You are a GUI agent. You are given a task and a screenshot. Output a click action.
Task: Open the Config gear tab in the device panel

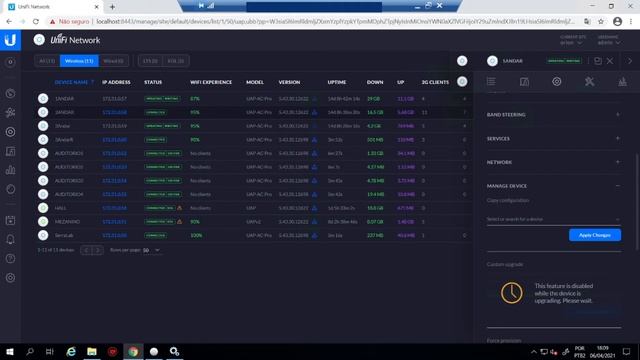[x=557, y=82]
